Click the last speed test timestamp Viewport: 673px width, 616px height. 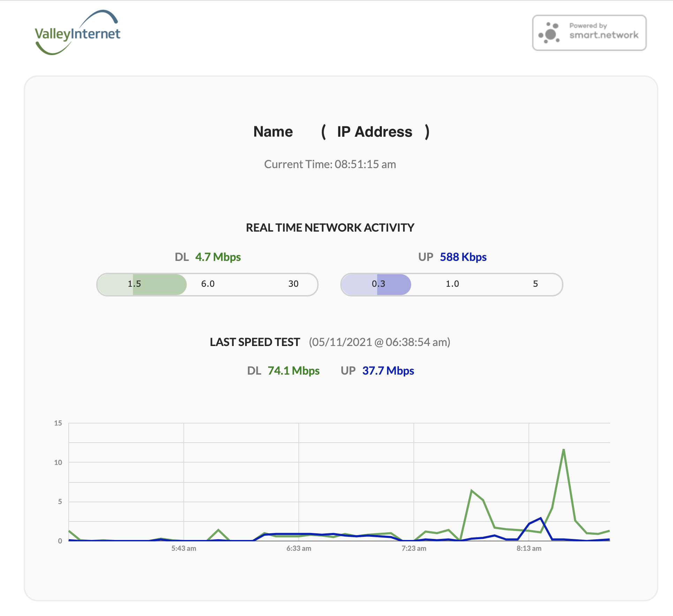pos(379,342)
